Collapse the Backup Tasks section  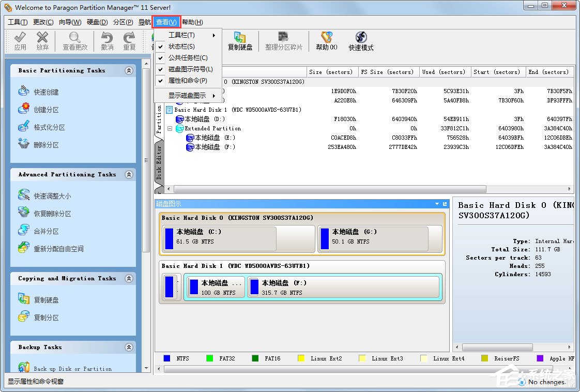tap(129, 347)
